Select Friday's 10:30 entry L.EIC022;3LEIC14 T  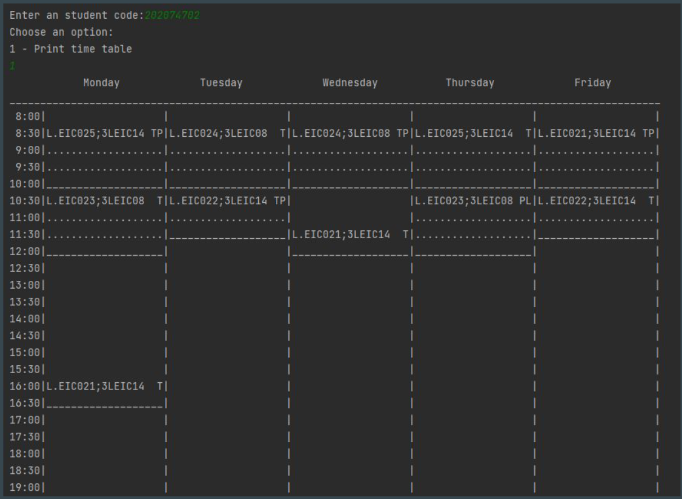[596, 201]
